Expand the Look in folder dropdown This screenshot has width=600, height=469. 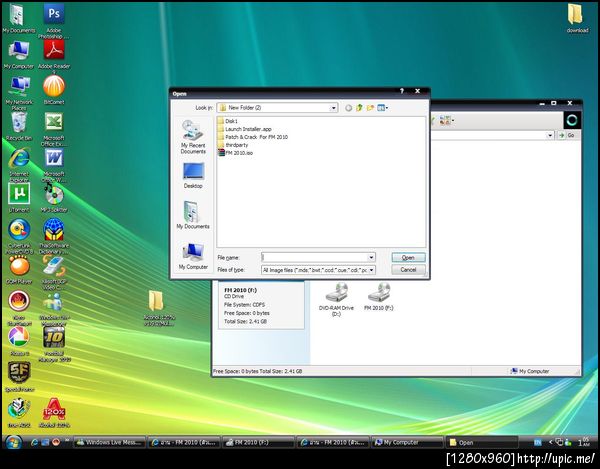(333, 108)
